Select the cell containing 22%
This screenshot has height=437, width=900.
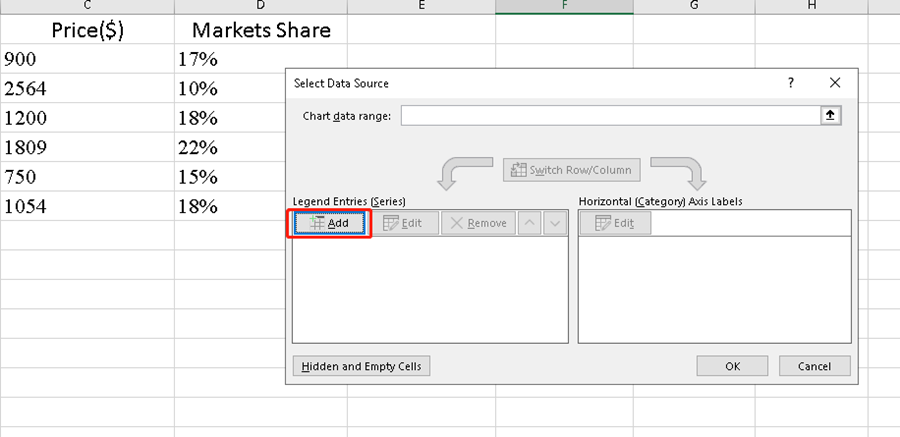230,148
